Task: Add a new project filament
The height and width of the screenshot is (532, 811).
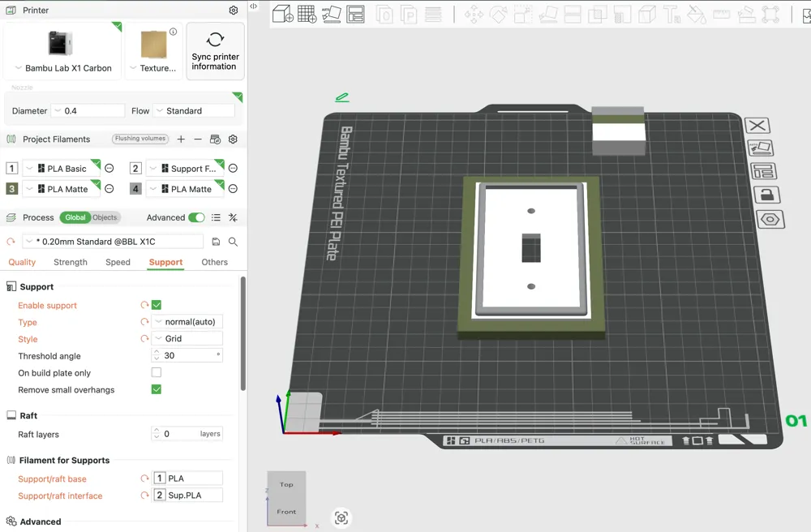Action: (x=181, y=139)
